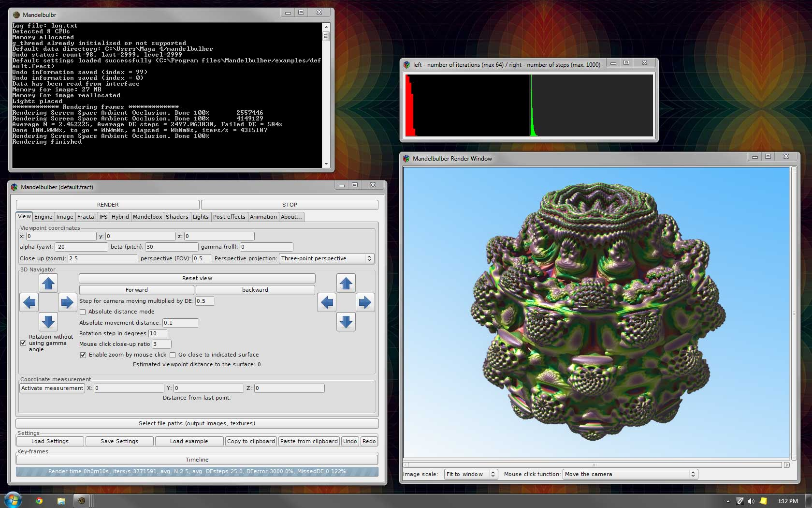Click right navigator down arrow
Screen dimensions: 812x508
[x=346, y=322]
